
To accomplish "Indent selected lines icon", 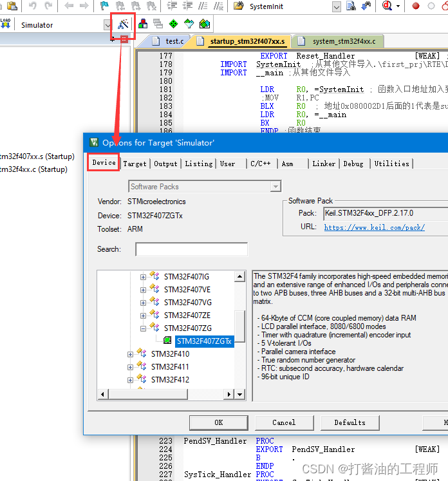I will 172,6.
